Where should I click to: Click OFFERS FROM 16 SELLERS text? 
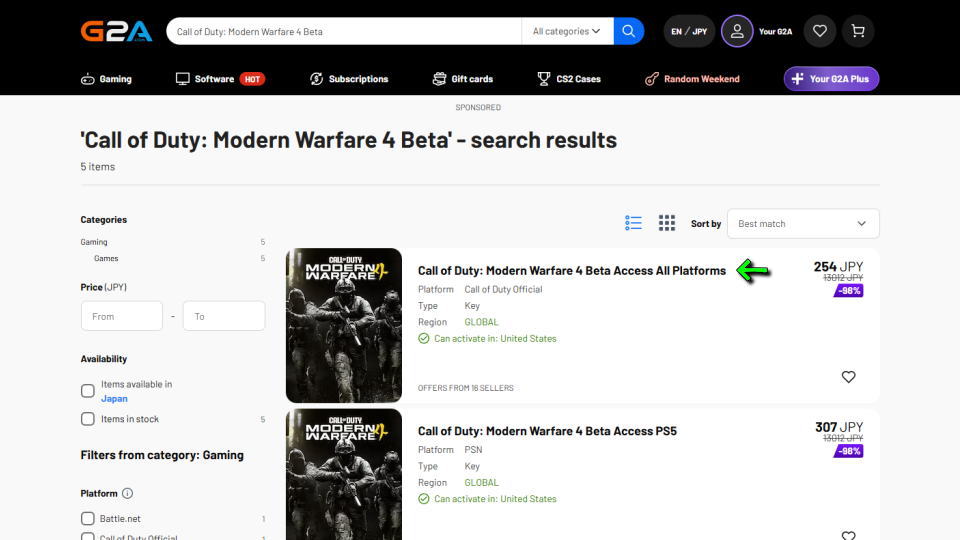465,388
